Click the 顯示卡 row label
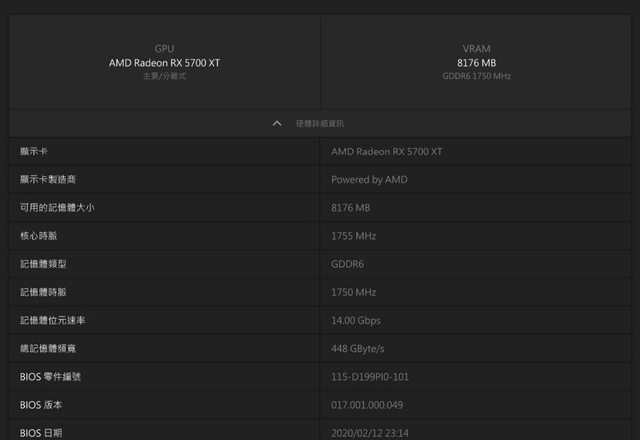This screenshot has height=440, width=640. point(34,151)
